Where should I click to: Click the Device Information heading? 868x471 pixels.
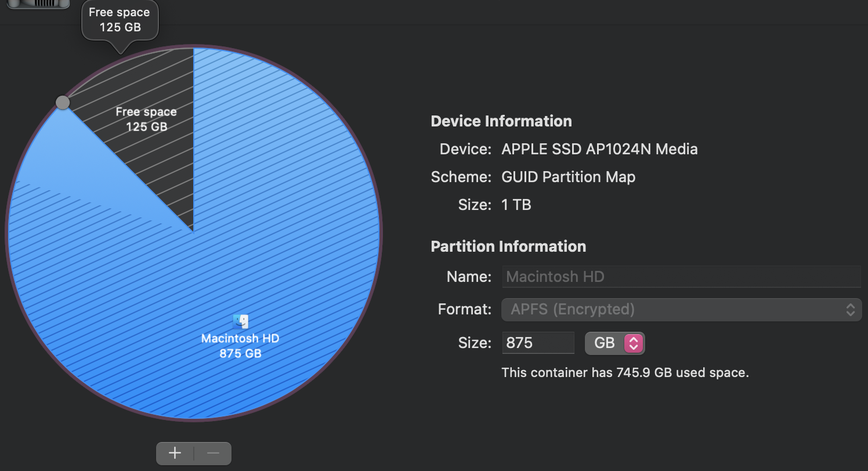pos(501,121)
